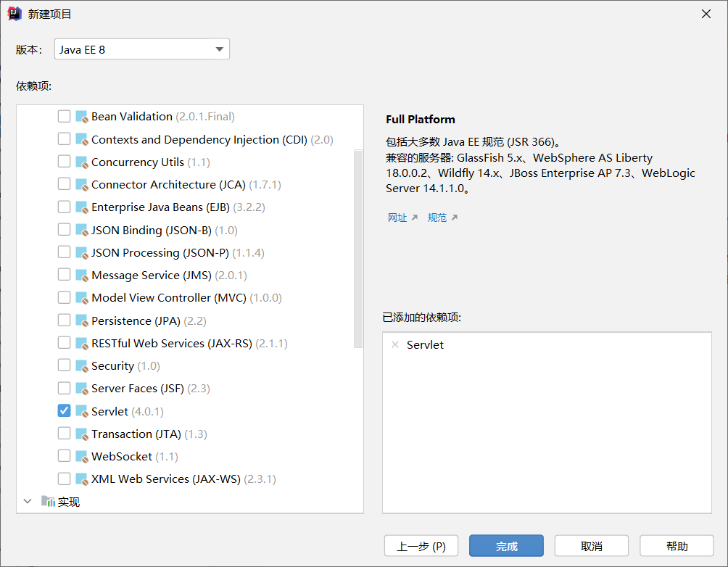
Task: Click the CDI library icon
Action: pos(82,139)
